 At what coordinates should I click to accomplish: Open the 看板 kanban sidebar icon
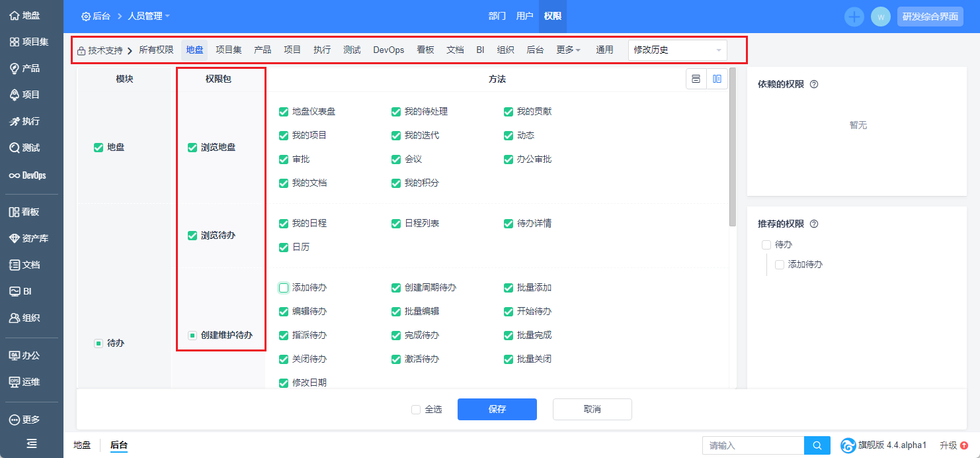point(24,212)
